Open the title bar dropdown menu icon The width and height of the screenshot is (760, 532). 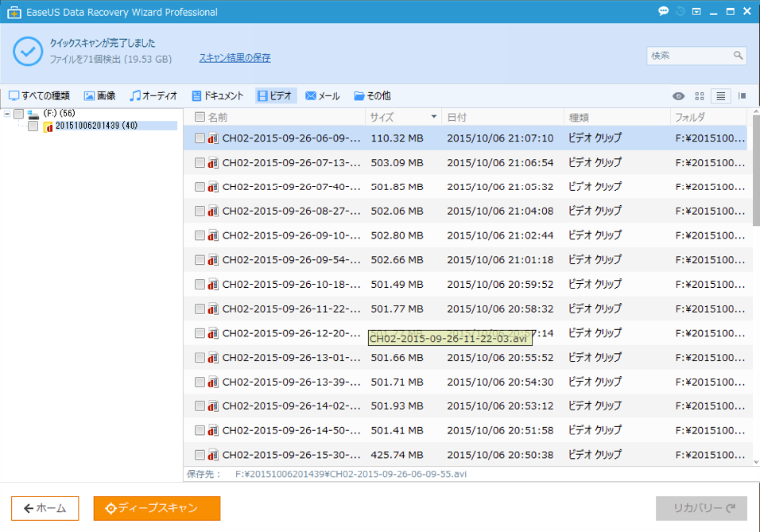tap(696, 12)
